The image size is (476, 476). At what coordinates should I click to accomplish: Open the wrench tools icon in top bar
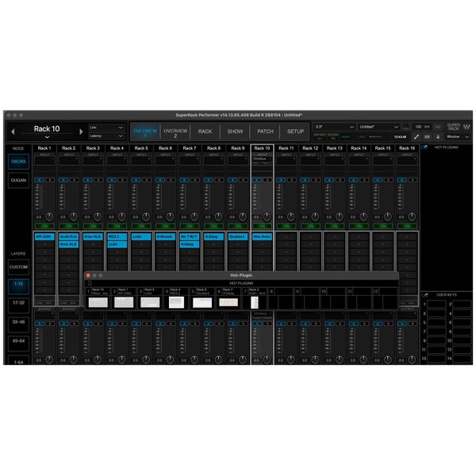416,137
